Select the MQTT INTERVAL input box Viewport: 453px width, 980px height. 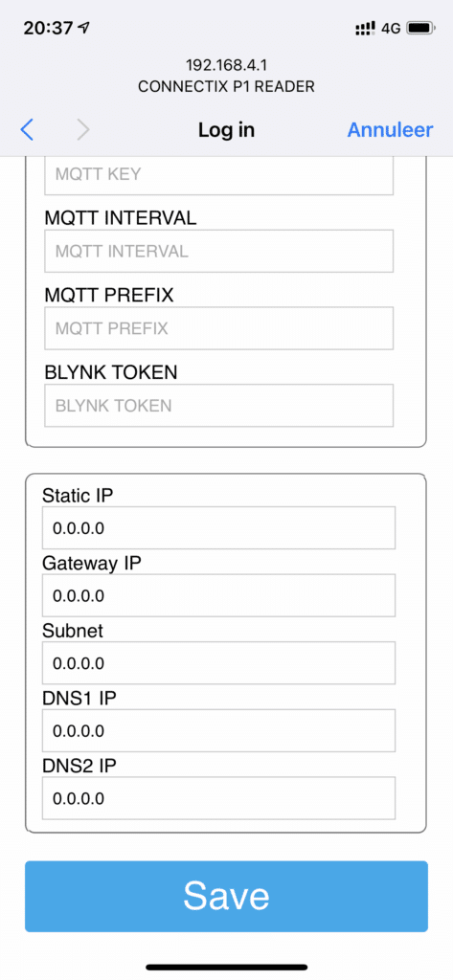coord(219,252)
